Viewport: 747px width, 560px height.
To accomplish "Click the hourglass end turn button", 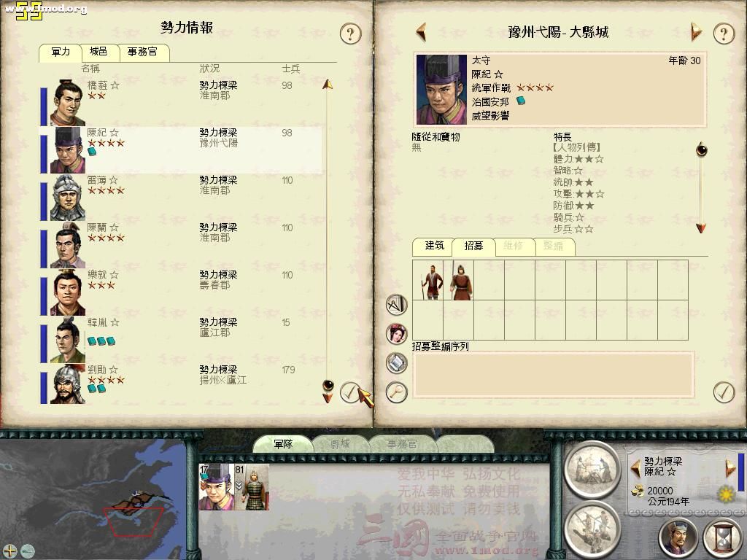I will pyautogui.click(x=723, y=537).
